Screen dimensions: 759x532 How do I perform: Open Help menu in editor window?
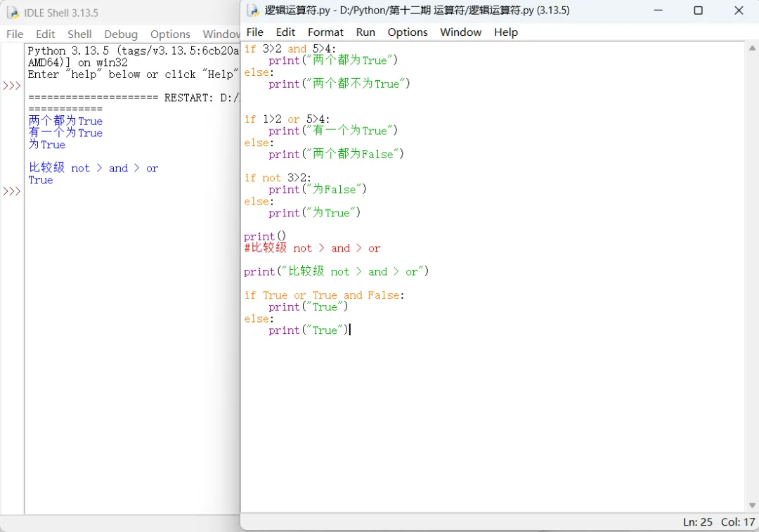(x=506, y=32)
